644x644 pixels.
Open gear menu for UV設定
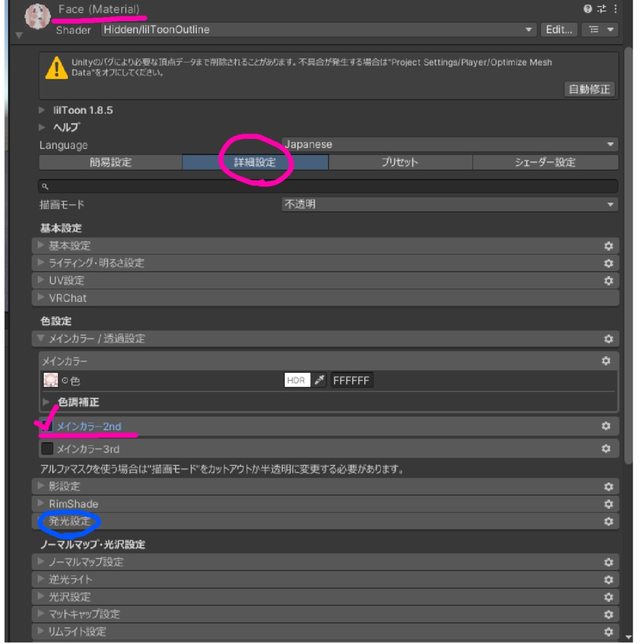click(x=608, y=280)
